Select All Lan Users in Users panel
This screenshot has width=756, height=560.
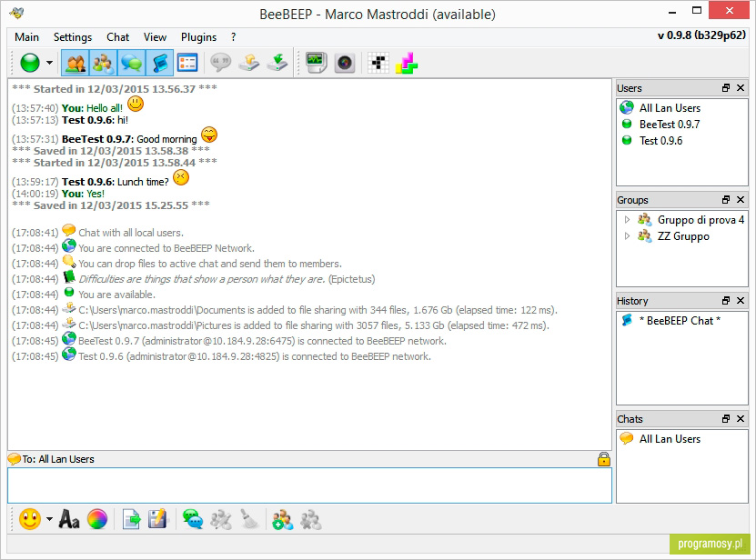(670, 108)
